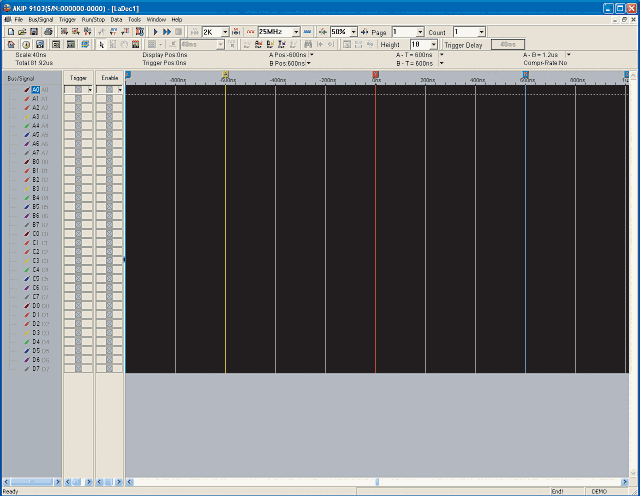Open the 25MHz sample frequency dropdown
Screen dimensions: 640x496
[x=297, y=32]
